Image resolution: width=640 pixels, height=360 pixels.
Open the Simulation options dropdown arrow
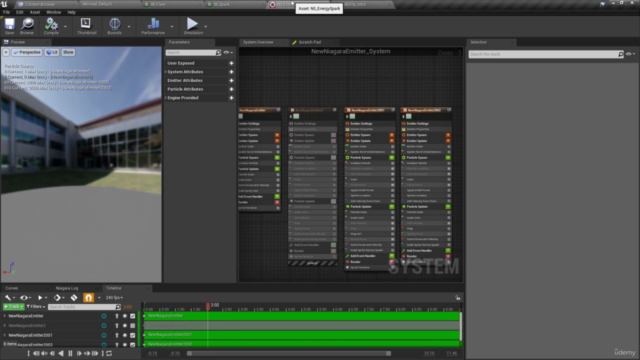coord(206,27)
